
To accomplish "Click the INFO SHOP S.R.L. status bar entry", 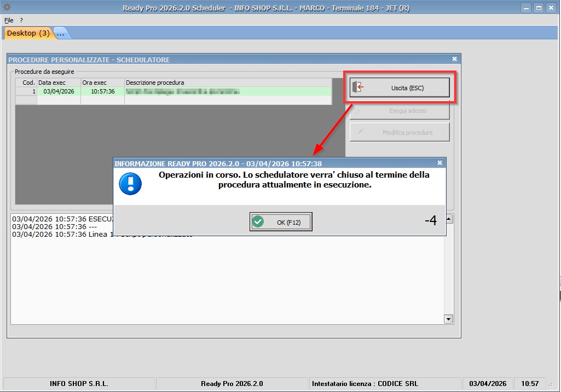I will tap(79, 383).
